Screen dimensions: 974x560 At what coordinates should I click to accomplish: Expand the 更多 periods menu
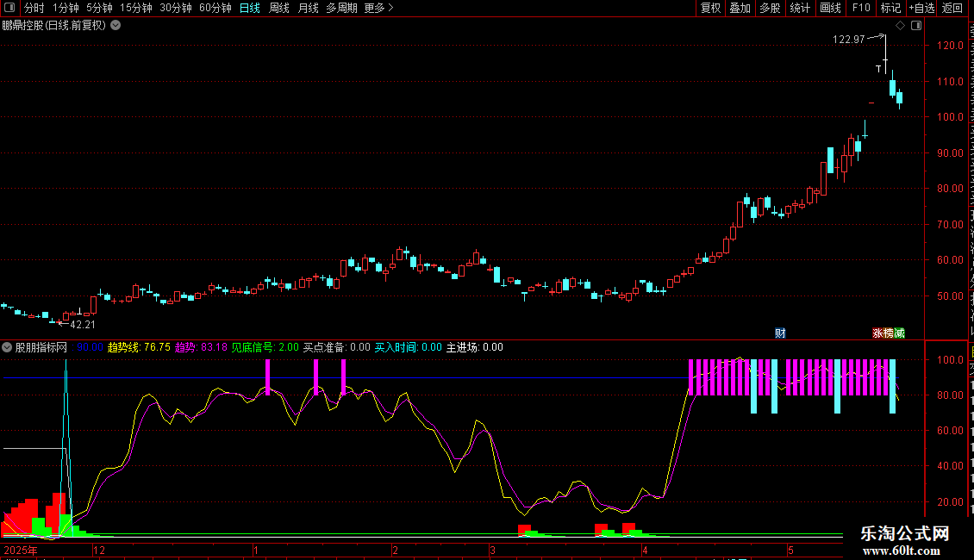(378, 8)
